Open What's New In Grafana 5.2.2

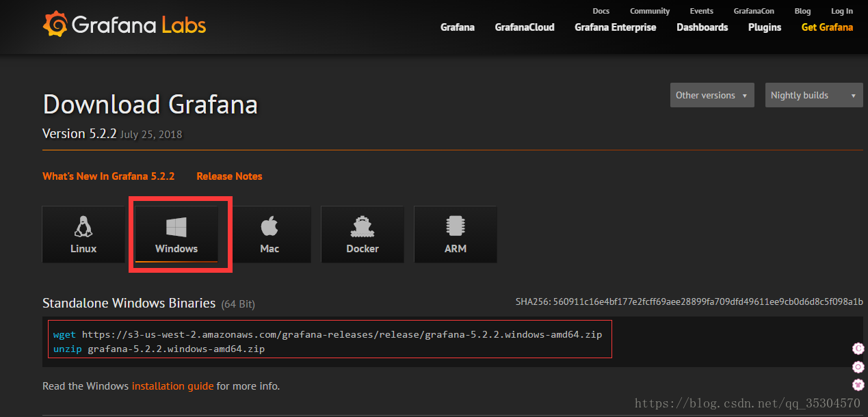pyautogui.click(x=109, y=176)
